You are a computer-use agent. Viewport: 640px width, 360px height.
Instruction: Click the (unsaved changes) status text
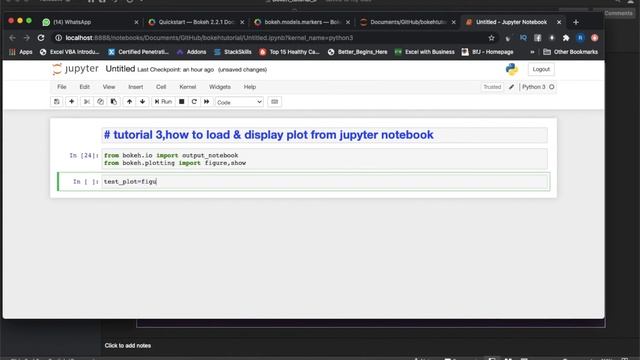242,70
